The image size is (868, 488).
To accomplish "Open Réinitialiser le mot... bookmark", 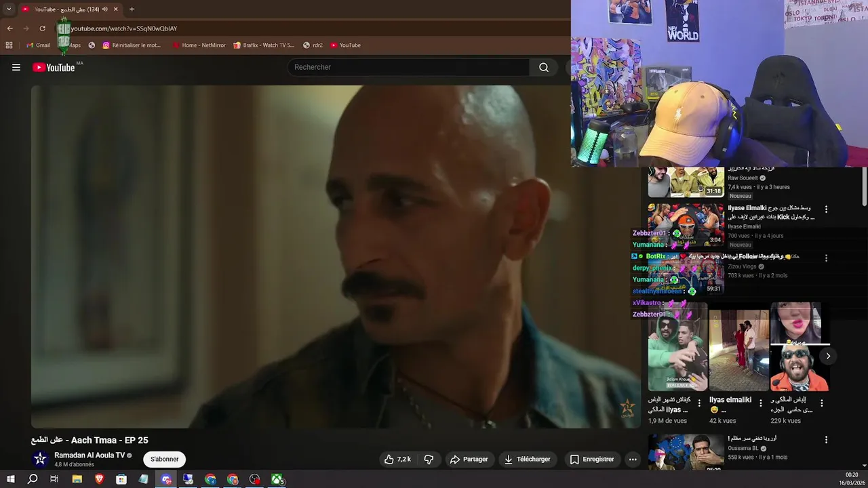I will point(132,45).
